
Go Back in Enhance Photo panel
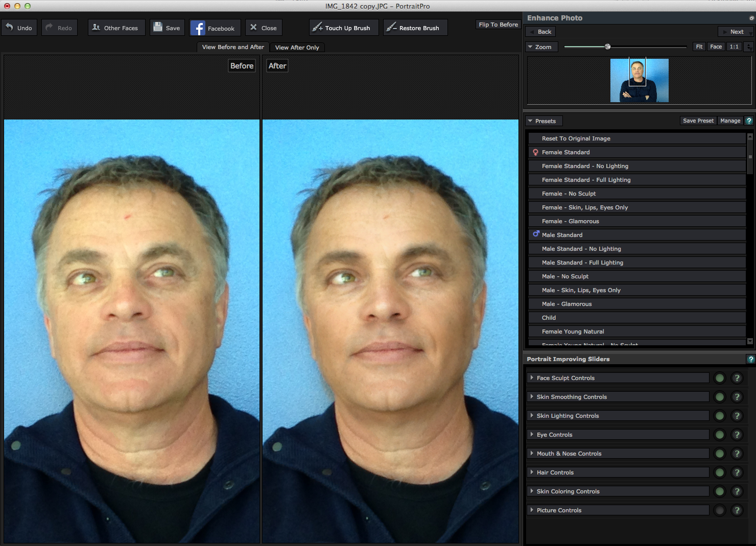540,32
